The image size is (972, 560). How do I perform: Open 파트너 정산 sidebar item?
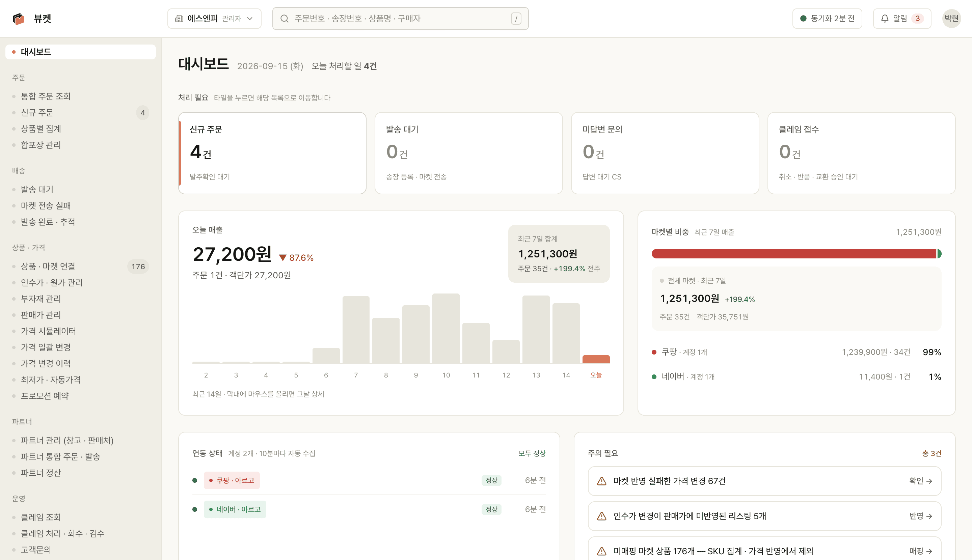[x=80, y=472]
